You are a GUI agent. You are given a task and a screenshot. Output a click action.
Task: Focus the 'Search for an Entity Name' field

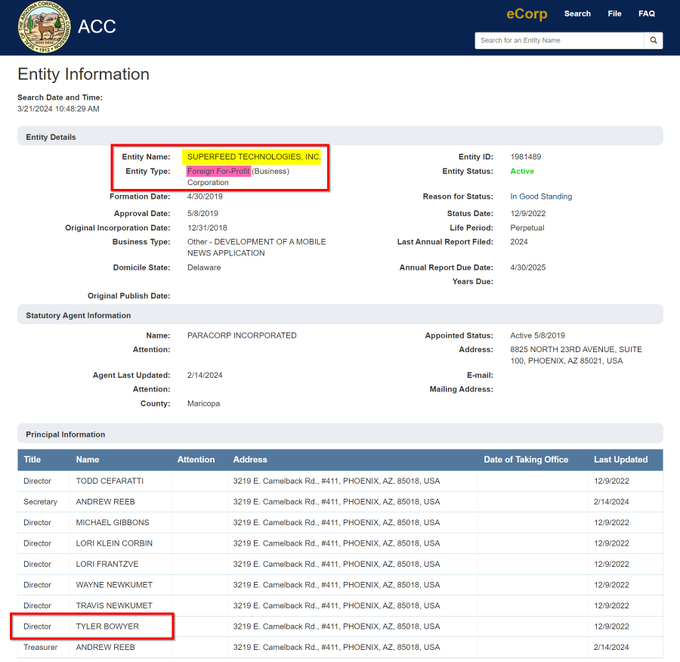point(560,41)
